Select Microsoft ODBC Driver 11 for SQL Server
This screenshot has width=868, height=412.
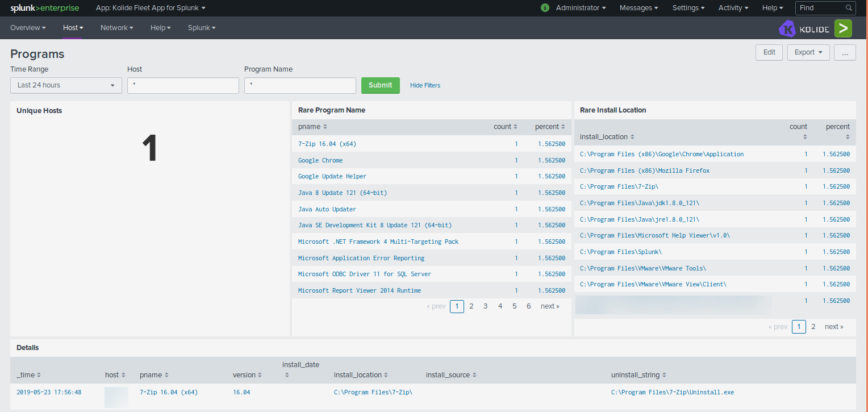click(365, 274)
